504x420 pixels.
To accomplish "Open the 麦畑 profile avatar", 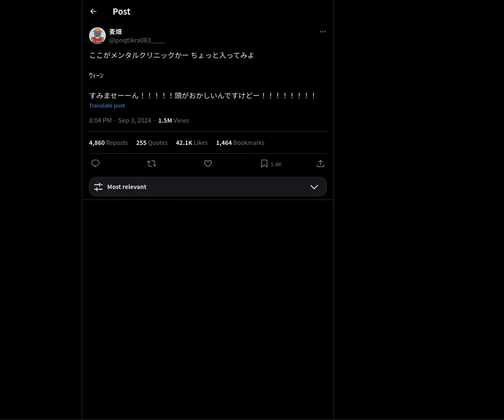I will [x=97, y=36].
